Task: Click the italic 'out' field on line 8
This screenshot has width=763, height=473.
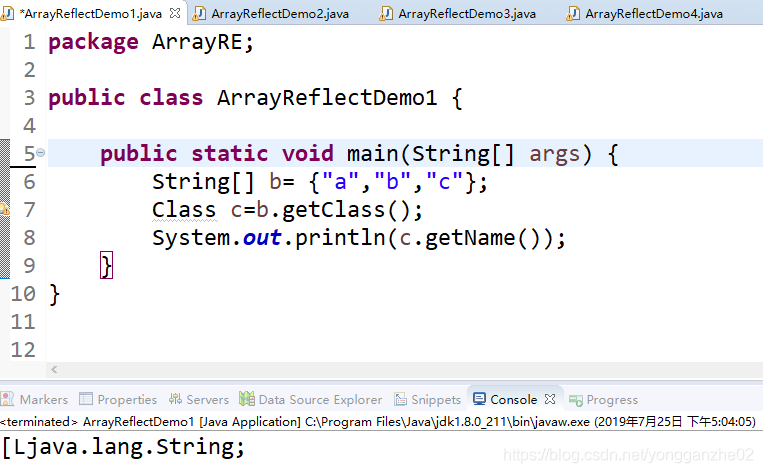Action: (262, 238)
